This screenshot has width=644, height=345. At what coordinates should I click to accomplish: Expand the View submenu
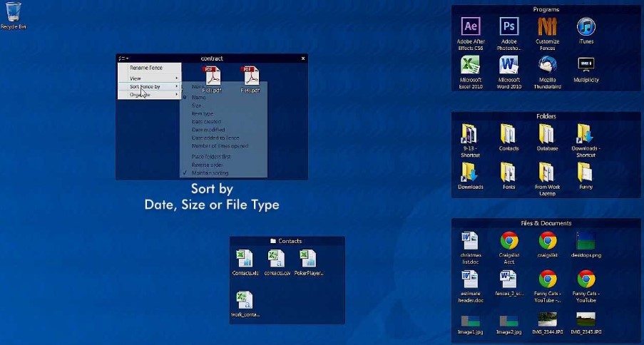(x=150, y=78)
